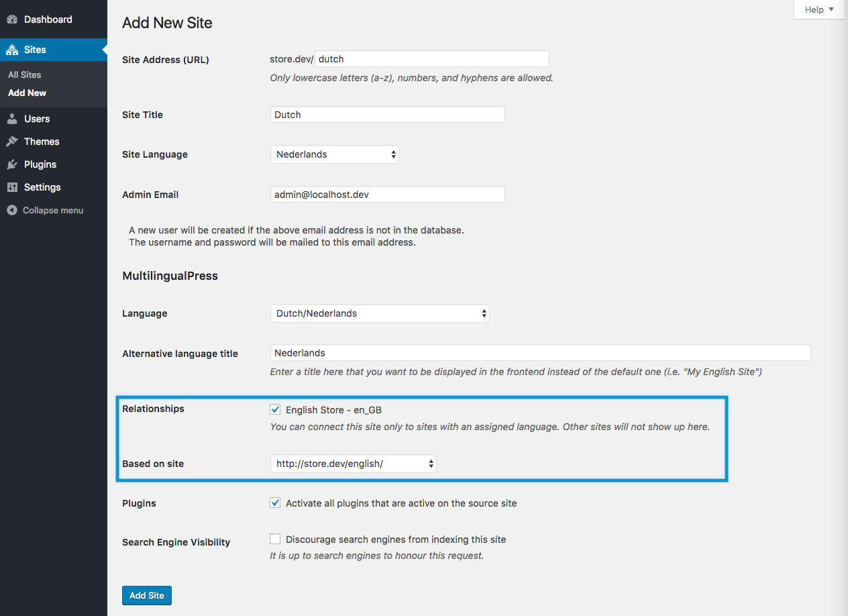
Task: Enable discouraging search engines from indexing
Action: pyautogui.click(x=275, y=539)
